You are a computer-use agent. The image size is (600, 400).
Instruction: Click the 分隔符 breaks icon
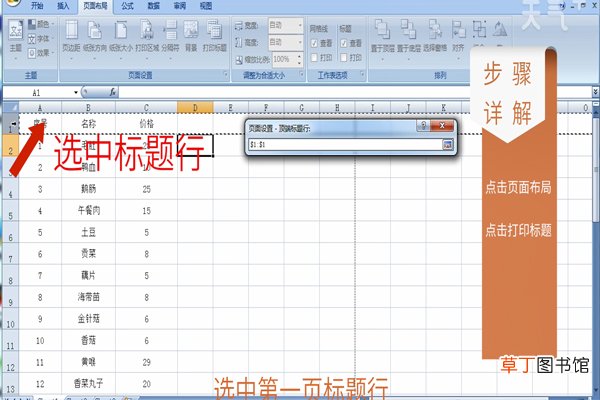coord(170,31)
